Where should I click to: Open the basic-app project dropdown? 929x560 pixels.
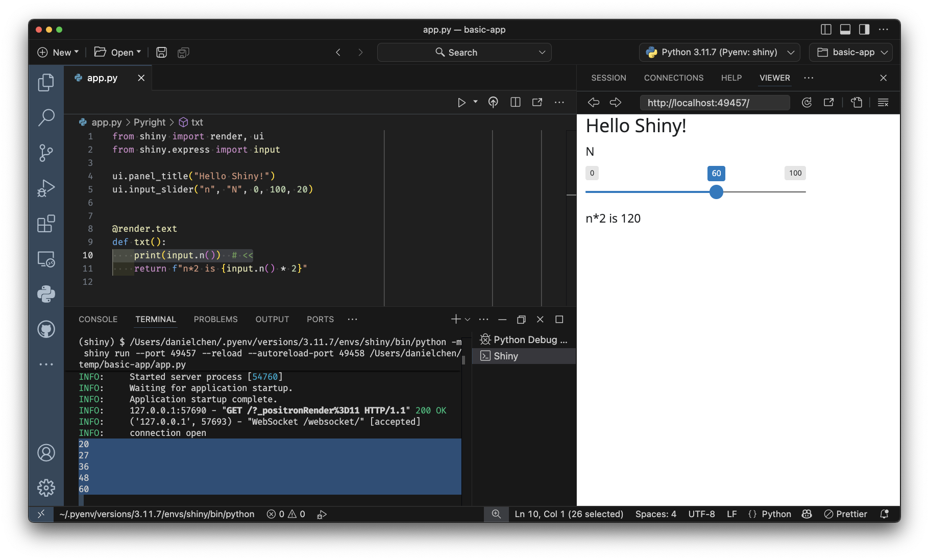(851, 52)
